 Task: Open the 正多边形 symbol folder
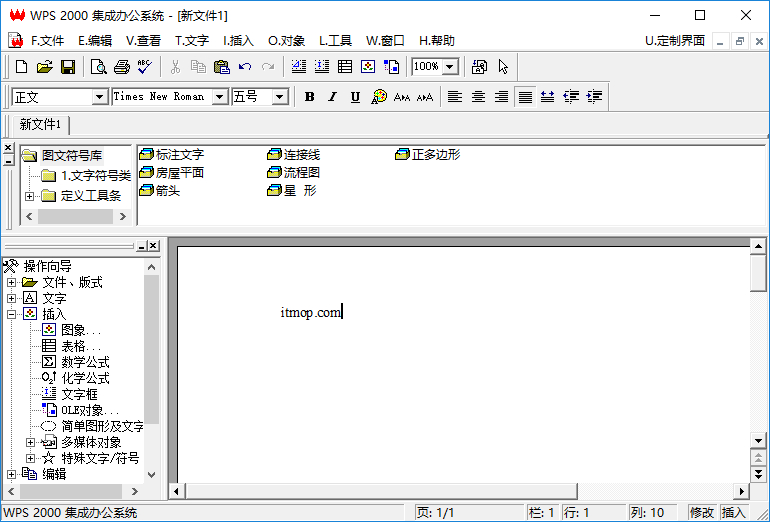[428, 155]
